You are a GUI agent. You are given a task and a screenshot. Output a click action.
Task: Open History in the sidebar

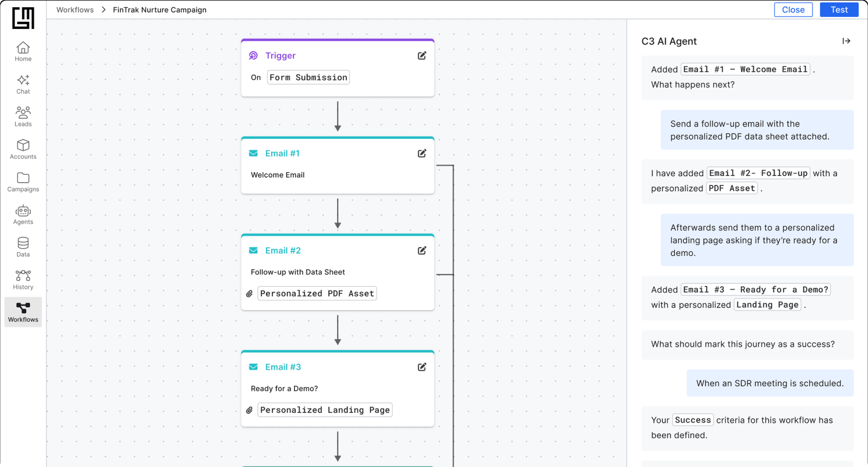click(23, 280)
